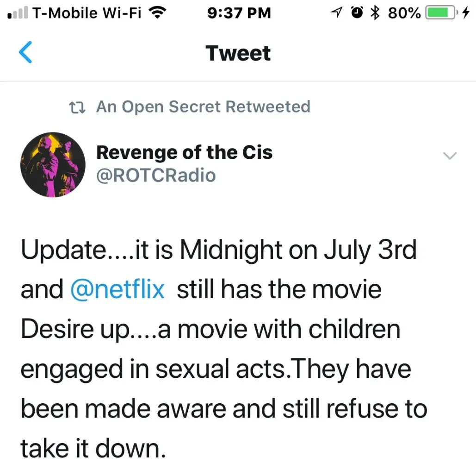Tap the An Open Secret Retweeted label

click(203, 107)
